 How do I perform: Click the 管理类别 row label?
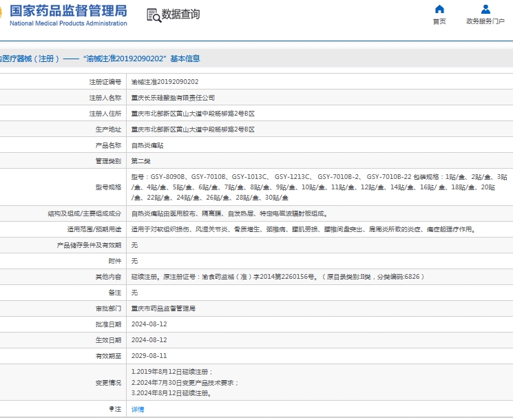click(x=108, y=161)
